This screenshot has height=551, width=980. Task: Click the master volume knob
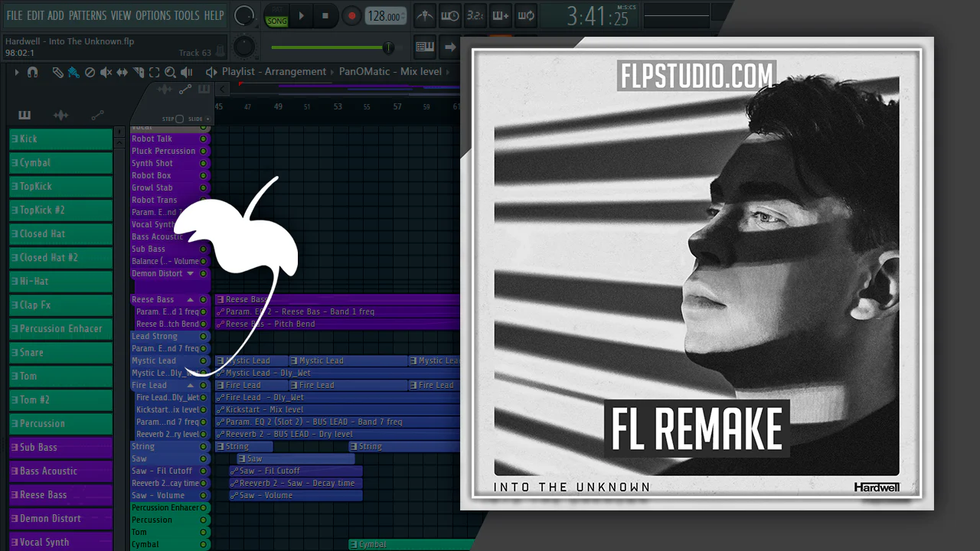pos(244,15)
